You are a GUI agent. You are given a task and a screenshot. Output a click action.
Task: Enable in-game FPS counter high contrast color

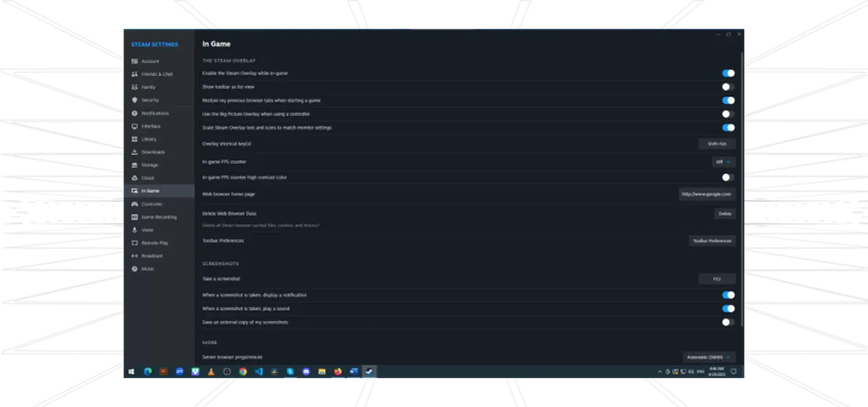[x=728, y=177]
